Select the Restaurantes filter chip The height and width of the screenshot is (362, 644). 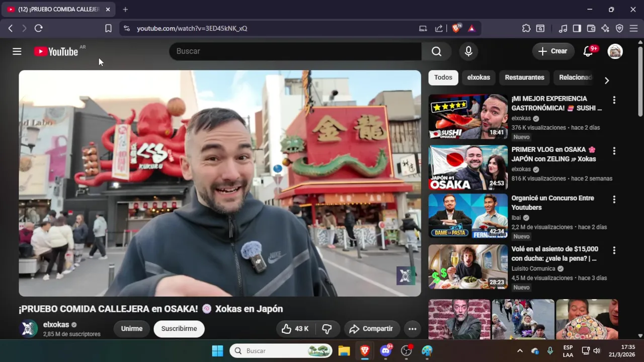tap(524, 77)
